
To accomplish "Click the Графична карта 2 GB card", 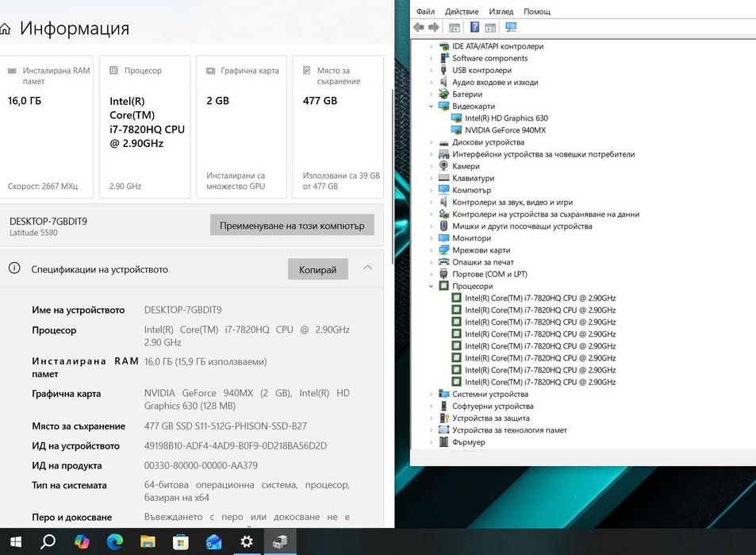I will coord(241,127).
